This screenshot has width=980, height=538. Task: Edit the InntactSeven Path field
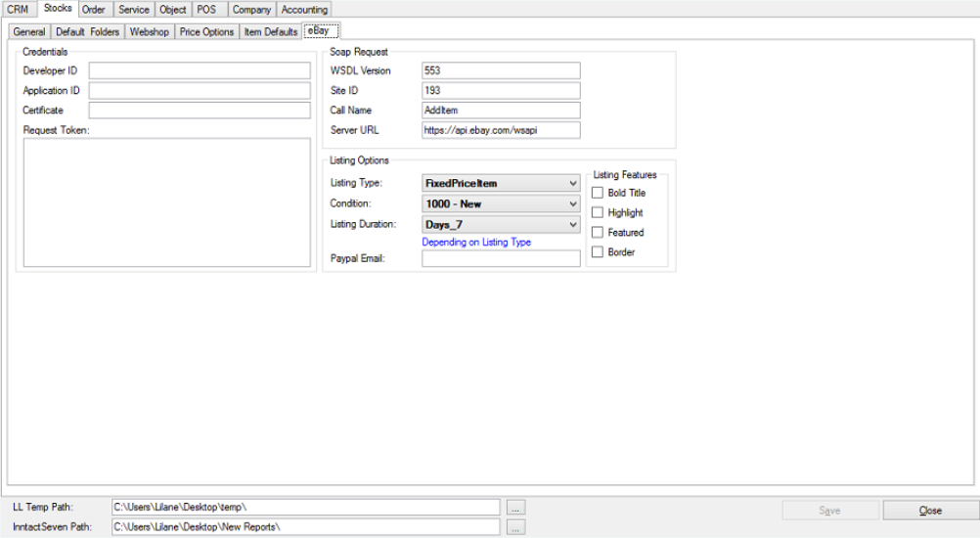point(305,527)
